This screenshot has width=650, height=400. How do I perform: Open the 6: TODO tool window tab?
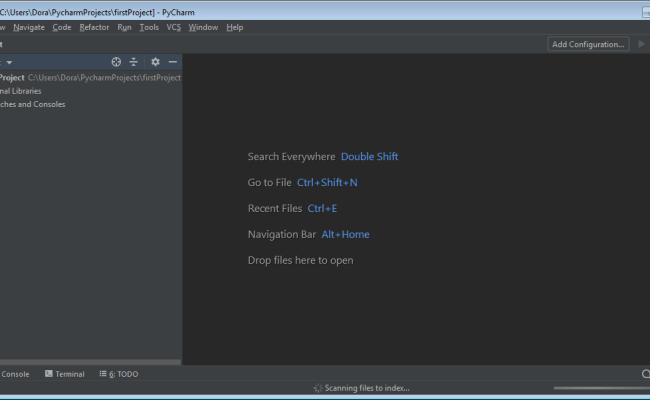(119, 374)
